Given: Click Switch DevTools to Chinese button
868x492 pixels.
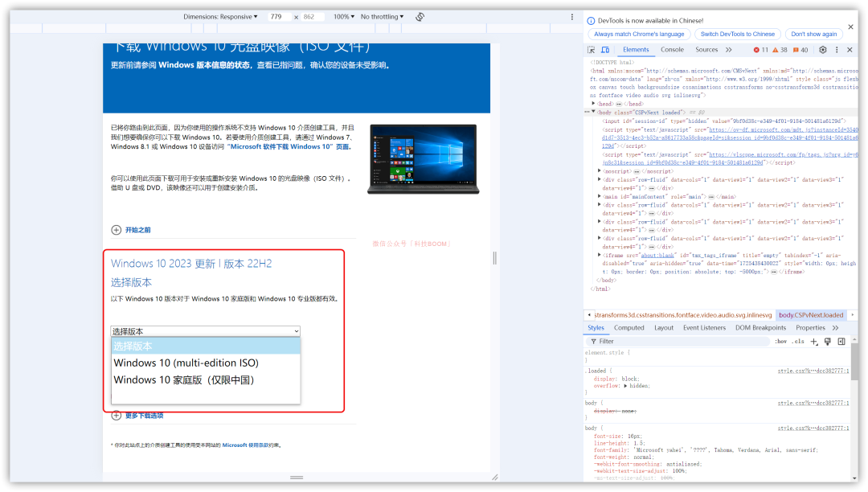Looking at the screenshot, I should tap(737, 35).
